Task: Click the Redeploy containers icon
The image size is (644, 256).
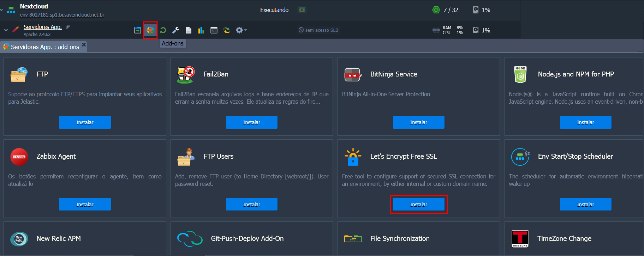Action: point(227,30)
